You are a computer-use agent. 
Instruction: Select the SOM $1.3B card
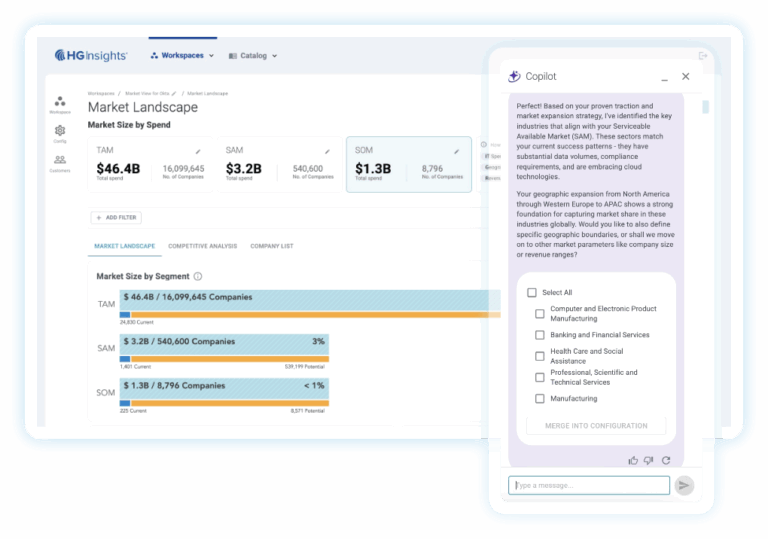pyautogui.click(x=409, y=164)
